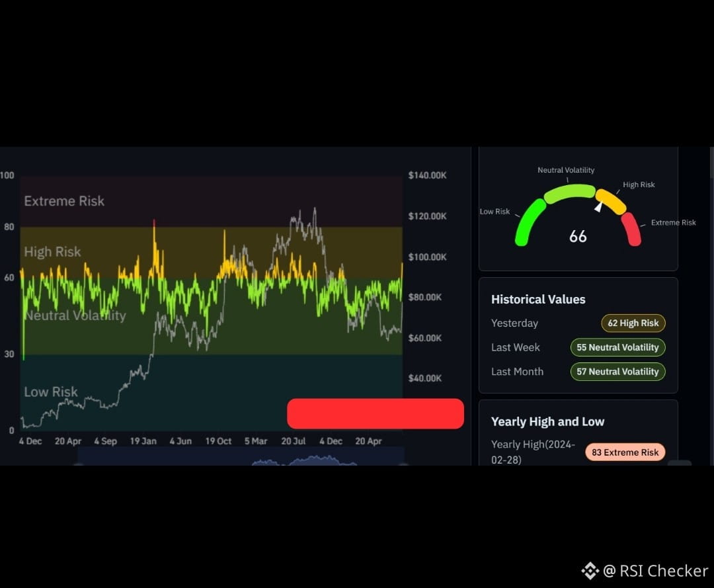Click the '19 Oct' date axis label
Image resolution: width=714 pixels, height=588 pixels.
(218, 441)
